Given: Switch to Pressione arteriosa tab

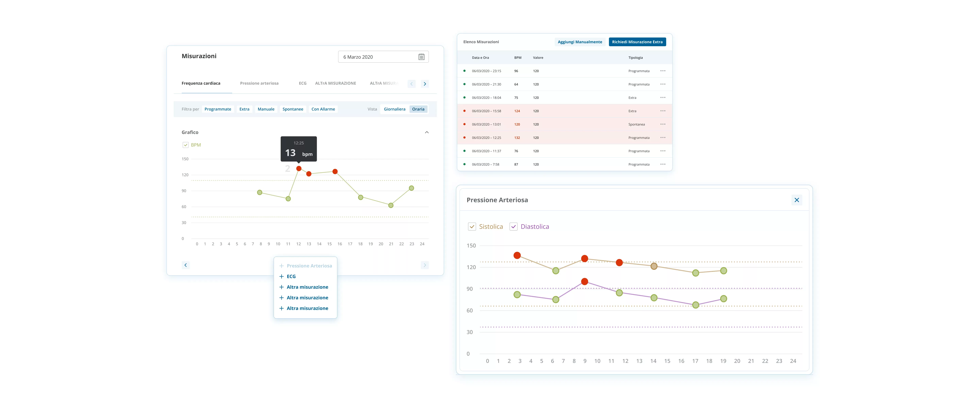Looking at the screenshot, I should tap(259, 83).
